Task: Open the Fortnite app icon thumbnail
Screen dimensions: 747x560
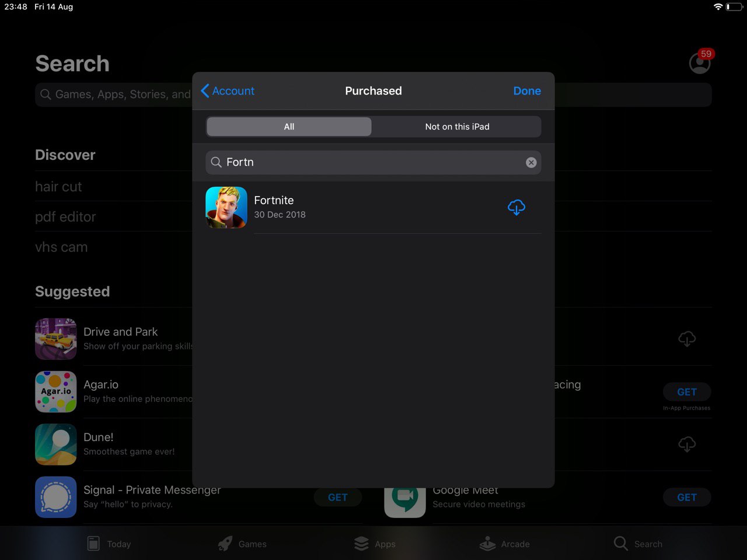Action: coord(226,207)
